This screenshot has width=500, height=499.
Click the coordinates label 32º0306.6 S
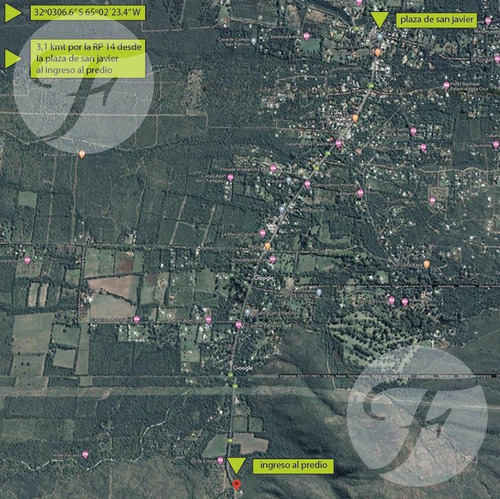tap(88, 13)
